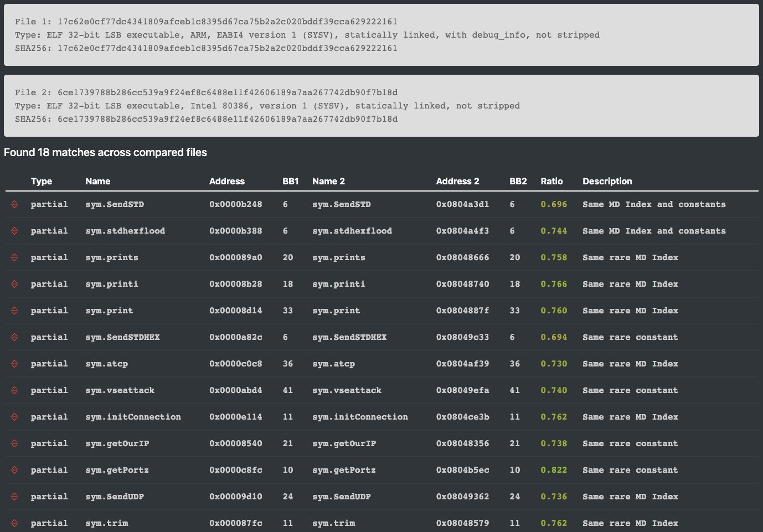This screenshot has height=532, width=763.
Task: Click the File 1 SHA256 info box
Action: (x=381, y=35)
